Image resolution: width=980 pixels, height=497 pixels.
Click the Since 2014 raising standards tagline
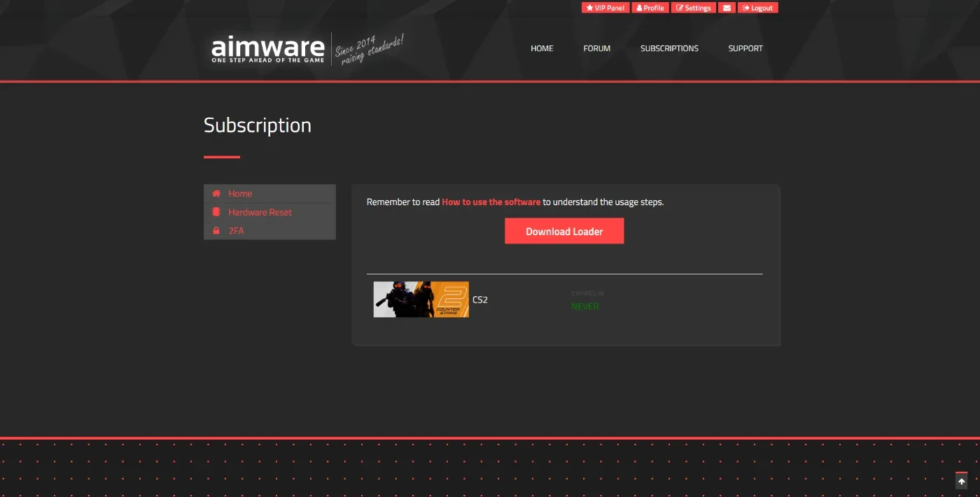point(369,50)
